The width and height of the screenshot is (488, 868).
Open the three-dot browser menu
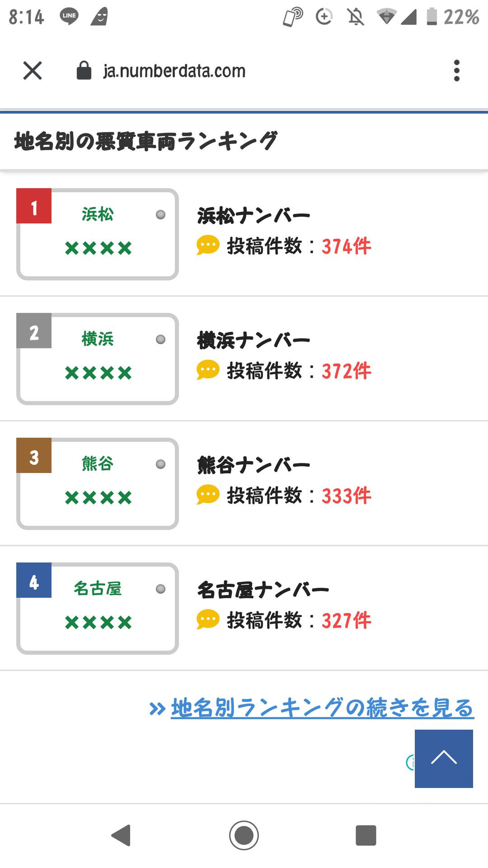456,71
